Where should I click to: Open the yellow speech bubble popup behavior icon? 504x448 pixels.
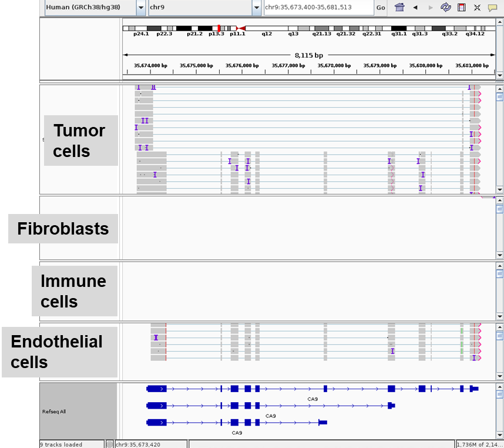pyautogui.click(x=492, y=8)
